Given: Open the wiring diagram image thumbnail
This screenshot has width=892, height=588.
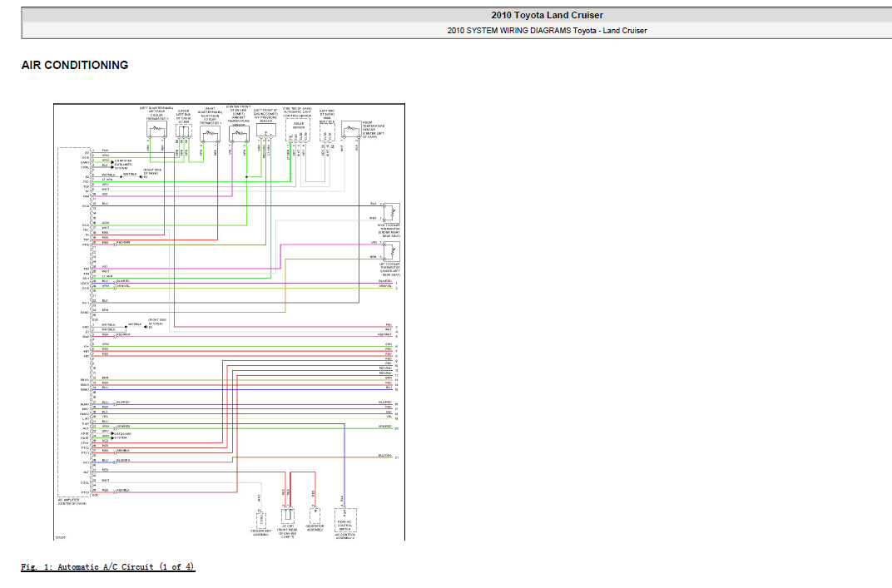Looking at the screenshot, I should 230,322.
